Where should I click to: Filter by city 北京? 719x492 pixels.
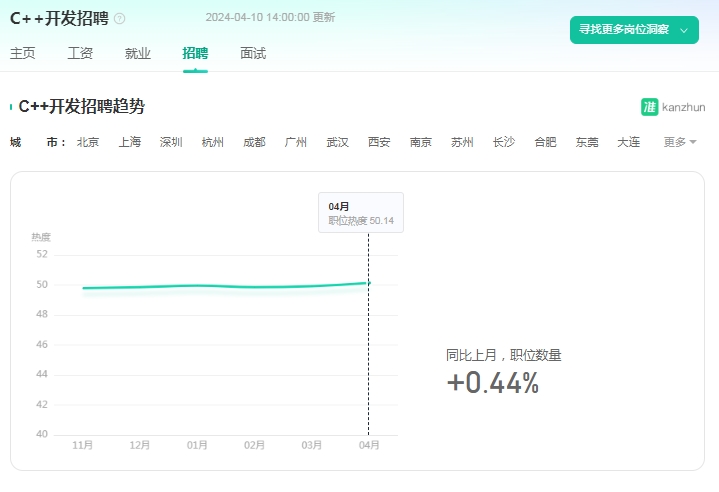pos(88,142)
